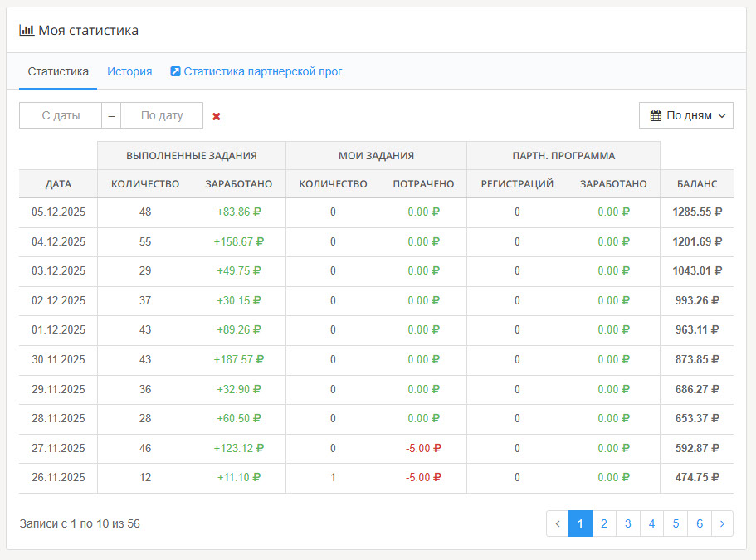This screenshot has width=756, height=560.
Task: Navigate to page 5 of records
Action: (x=676, y=523)
